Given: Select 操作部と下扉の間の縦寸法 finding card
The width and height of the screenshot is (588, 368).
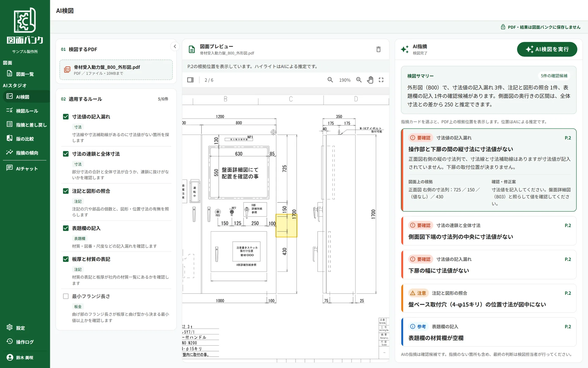Looking at the screenshot, I should point(488,170).
